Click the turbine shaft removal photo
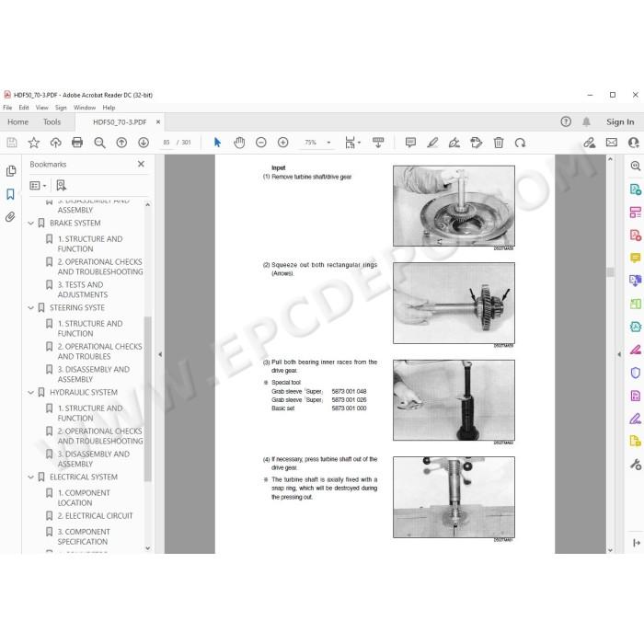Viewport: 644px width, 644px height. (x=454, y=206)
